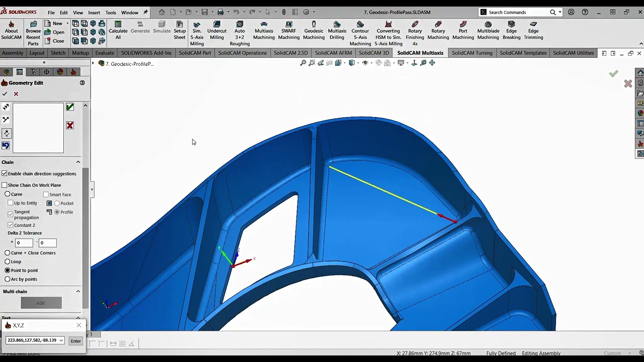Choose Multiaxis Machining tool
Image resolution: width=644 pixels, height=362 pixels.
[x=264, y=30]
